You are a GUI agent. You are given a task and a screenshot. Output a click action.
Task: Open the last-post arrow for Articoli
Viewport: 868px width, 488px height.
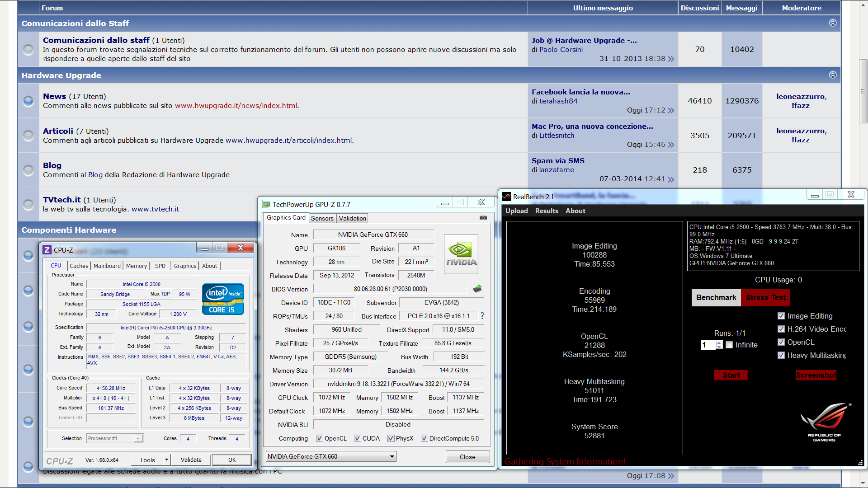(671, 145)
